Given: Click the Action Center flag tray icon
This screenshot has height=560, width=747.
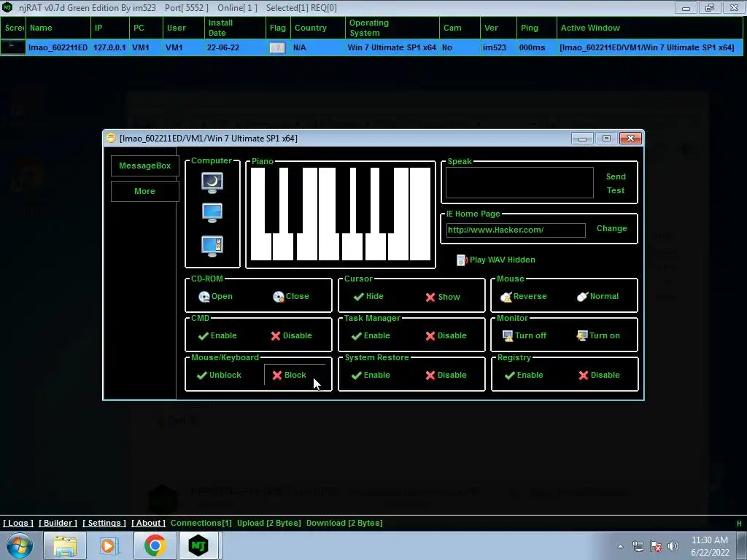Looking at the screenshot, I should click(x=656, y=546).
